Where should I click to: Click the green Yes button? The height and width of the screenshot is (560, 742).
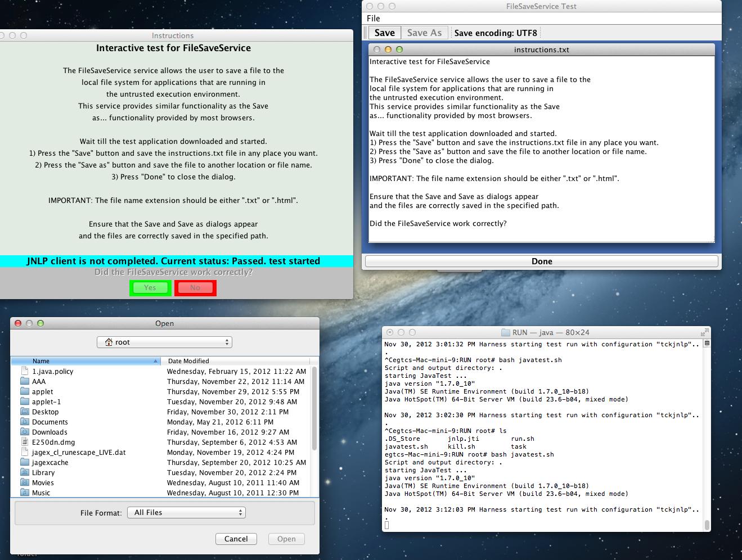coord(150,288)
